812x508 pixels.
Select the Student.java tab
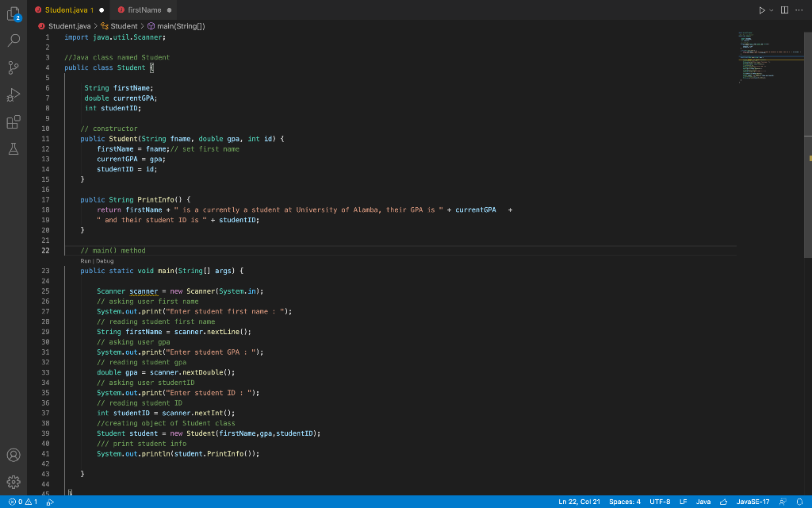pos(70,10)
